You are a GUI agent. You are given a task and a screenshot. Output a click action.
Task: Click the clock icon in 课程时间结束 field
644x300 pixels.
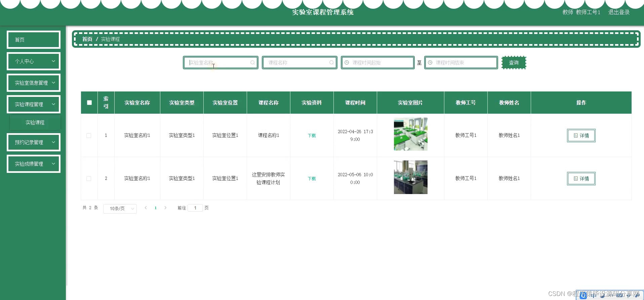tap(430, 63)
